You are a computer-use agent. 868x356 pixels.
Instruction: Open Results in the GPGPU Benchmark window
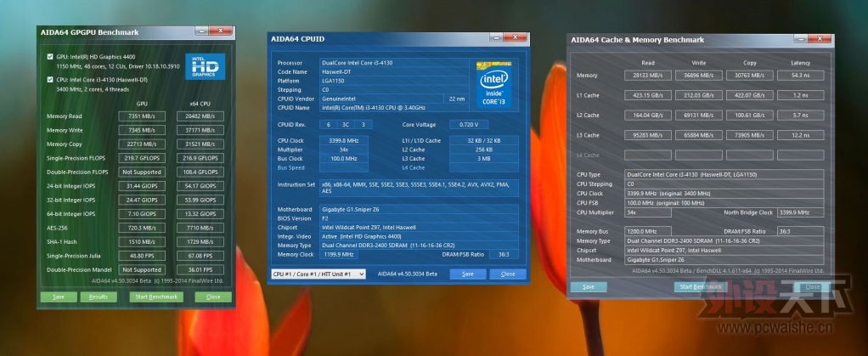tap(99, 297)
